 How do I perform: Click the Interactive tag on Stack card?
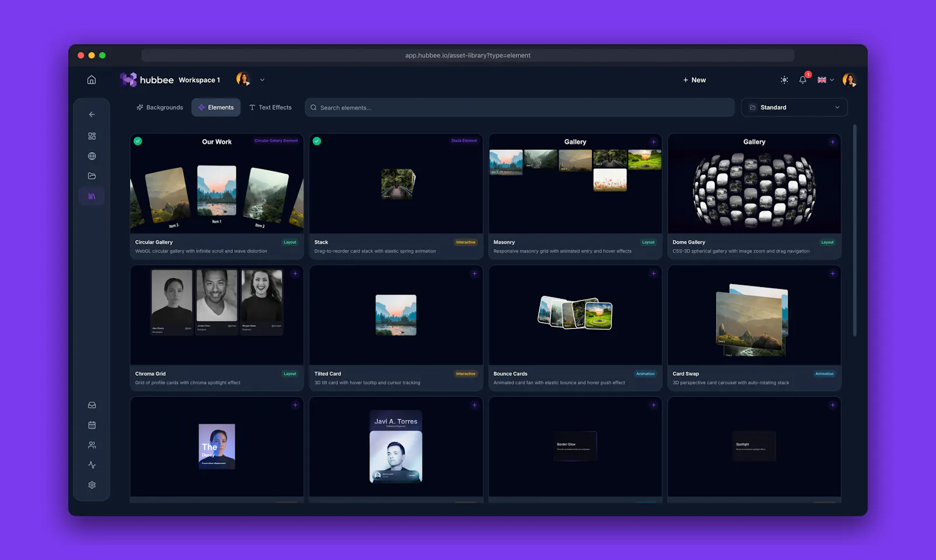466,242
